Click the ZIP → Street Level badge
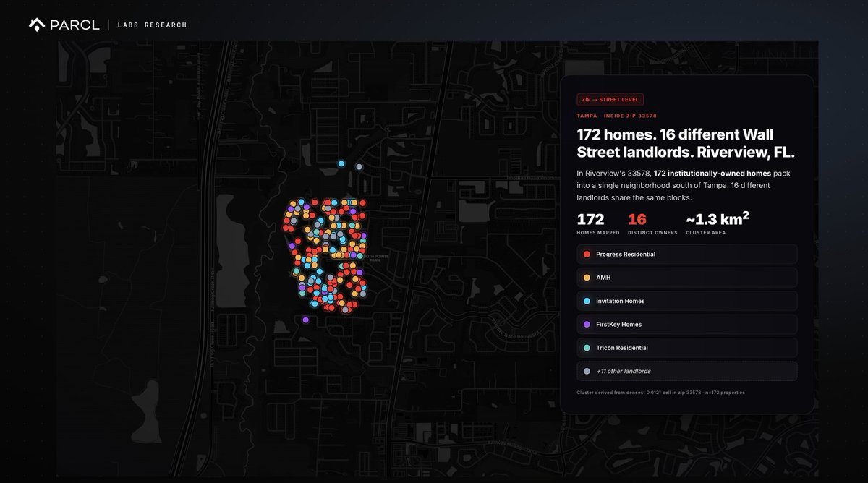 point(610,100)
